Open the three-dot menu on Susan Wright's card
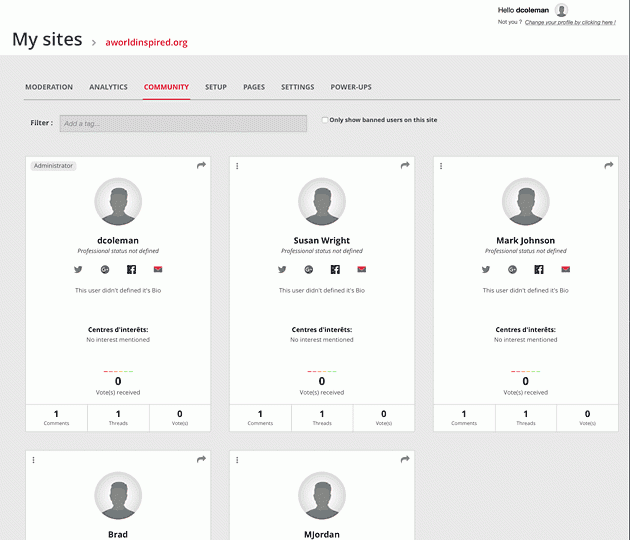 tap(237, 166)
